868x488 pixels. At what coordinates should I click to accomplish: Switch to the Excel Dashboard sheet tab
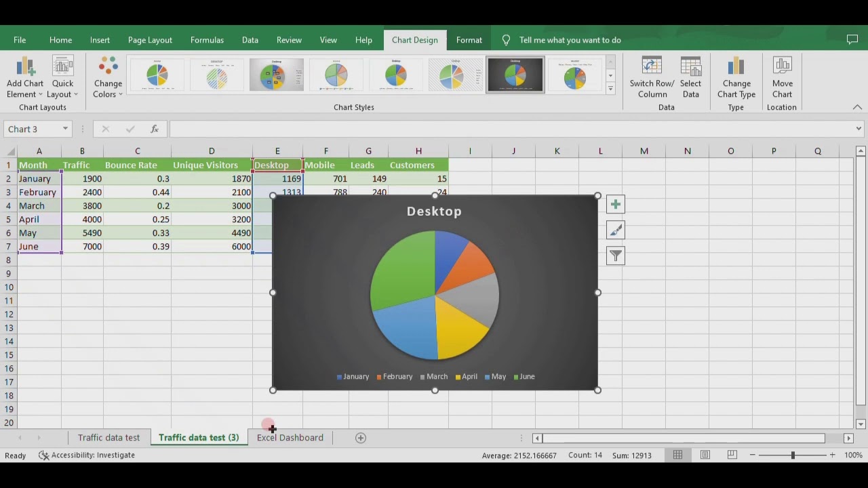(x=290, y=438)
